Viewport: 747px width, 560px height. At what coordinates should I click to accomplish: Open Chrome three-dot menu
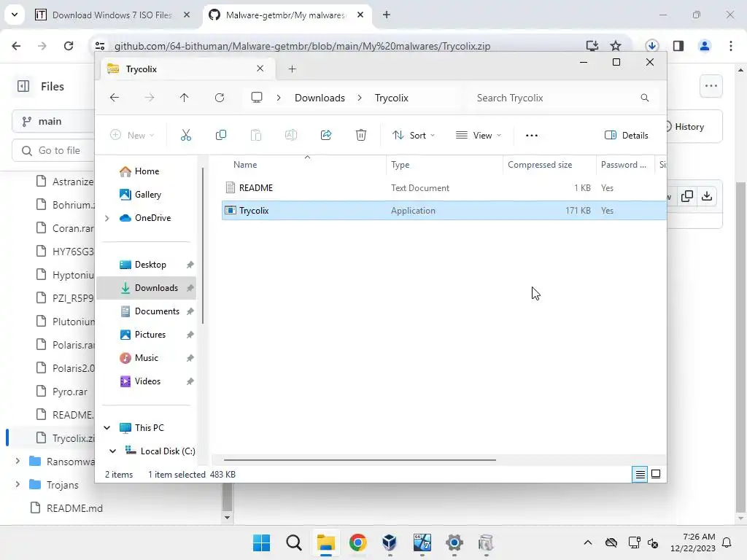(x=731, y=46)
